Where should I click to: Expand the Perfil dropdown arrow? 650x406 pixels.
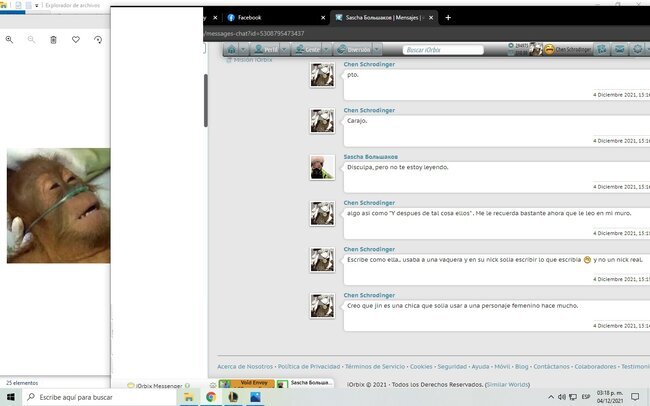coord(284,50)
